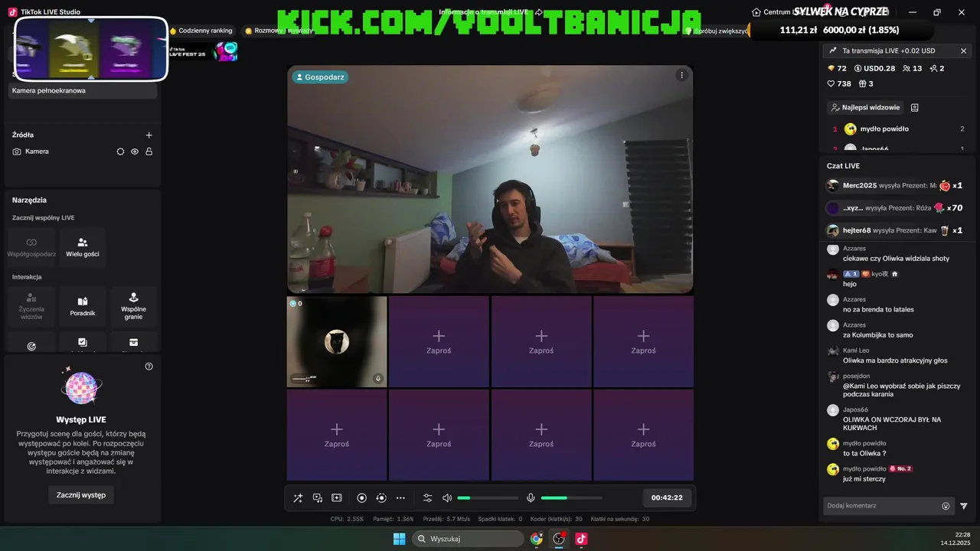This screenshot has width=980, height=551.
Task: Open the Współgospodarz co-host tool
Action: coord(31,247)
